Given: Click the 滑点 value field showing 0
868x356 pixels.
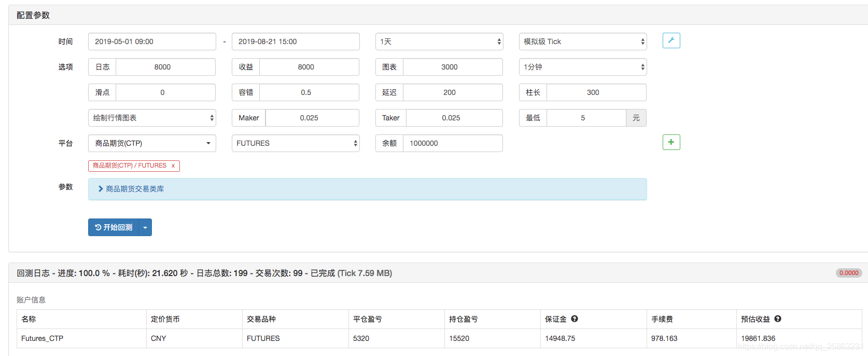Looking at the screenshot, I should point(165,92).
